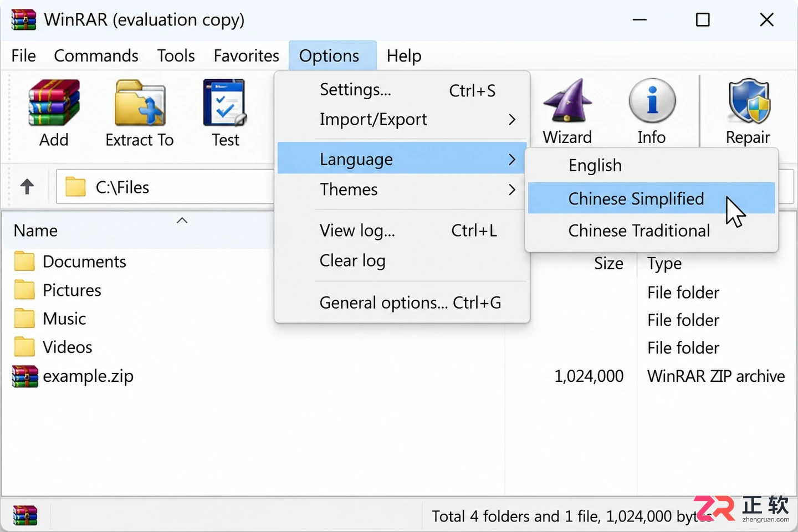Click the Info toolbar icon
This screenshot has height=532, width=798.
pos(652,100)
